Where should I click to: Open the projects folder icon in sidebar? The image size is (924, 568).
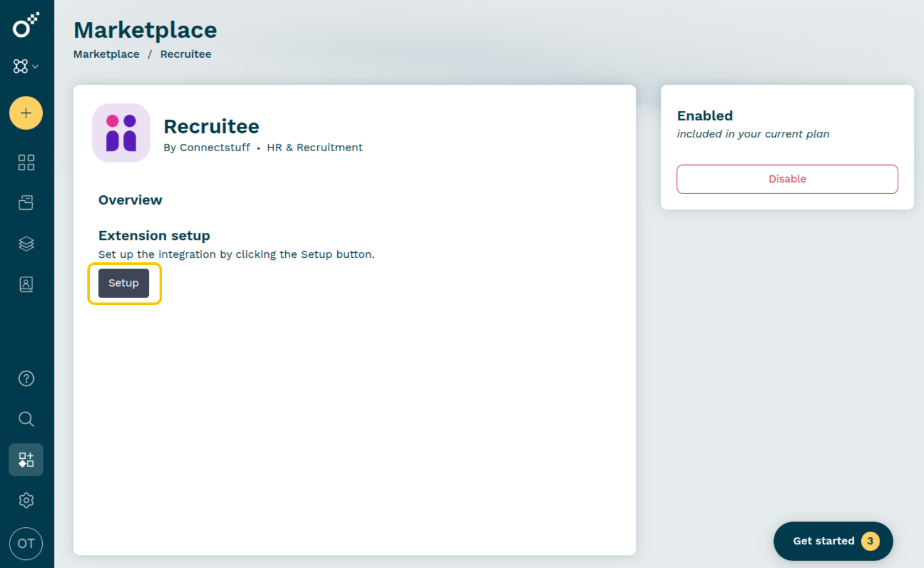pos(26,203)
